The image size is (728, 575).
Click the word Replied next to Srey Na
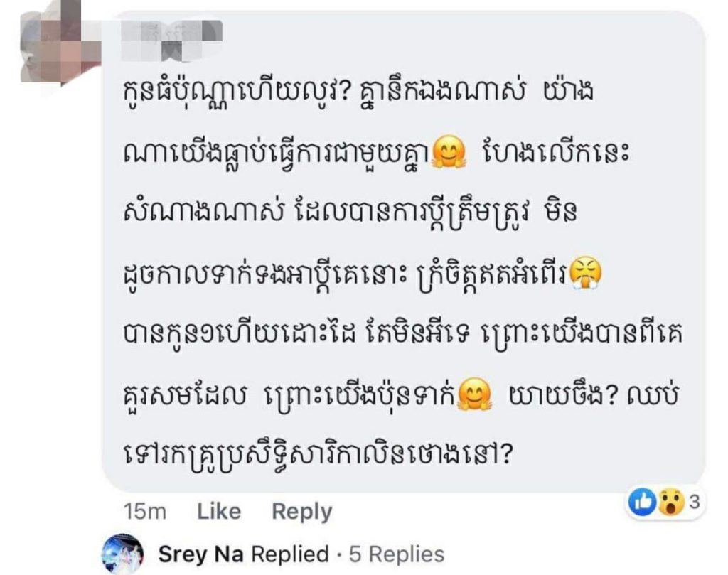pyautogui.click(x=290, y=554)
